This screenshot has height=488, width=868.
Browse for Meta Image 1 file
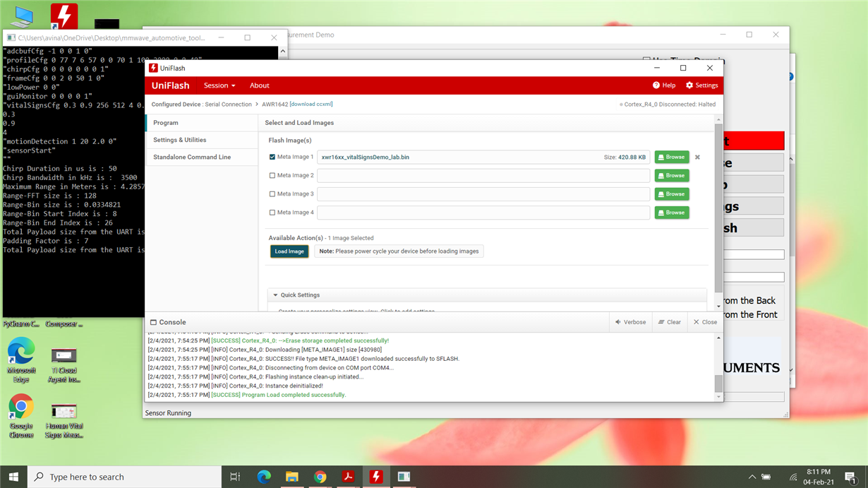tap(671, 157)
